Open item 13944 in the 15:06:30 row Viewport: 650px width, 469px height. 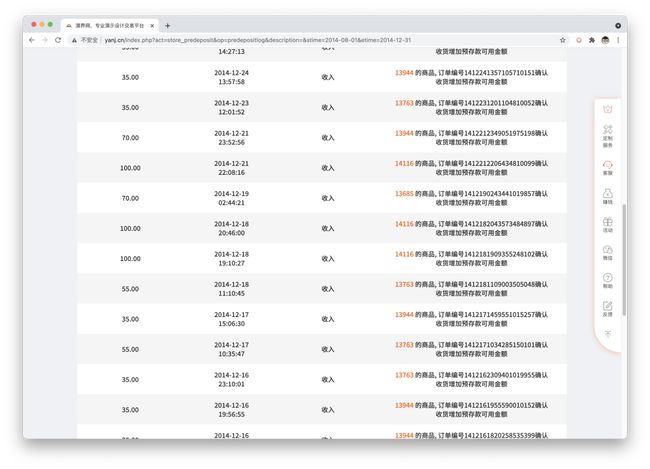[404, 315]
